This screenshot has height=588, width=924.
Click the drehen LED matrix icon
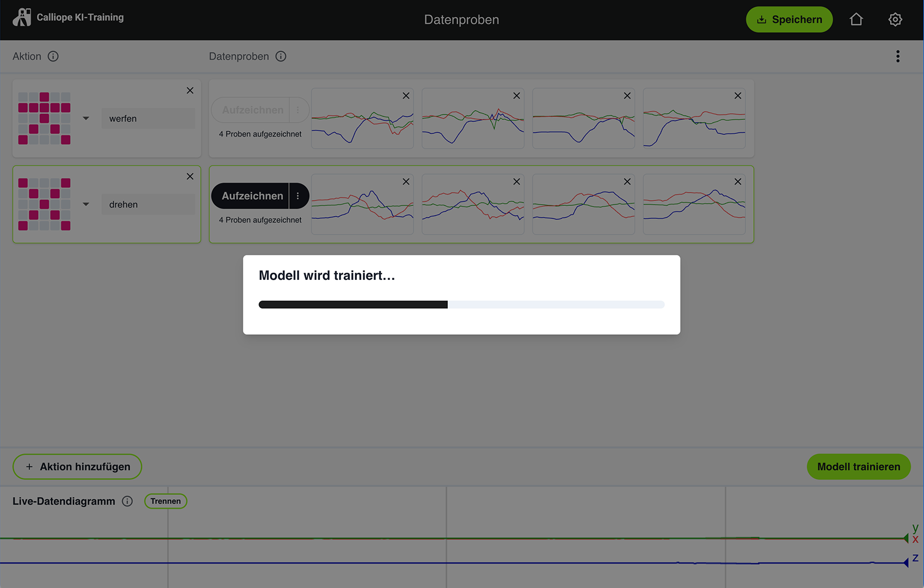pyautogui.click(x=44, y=204)
